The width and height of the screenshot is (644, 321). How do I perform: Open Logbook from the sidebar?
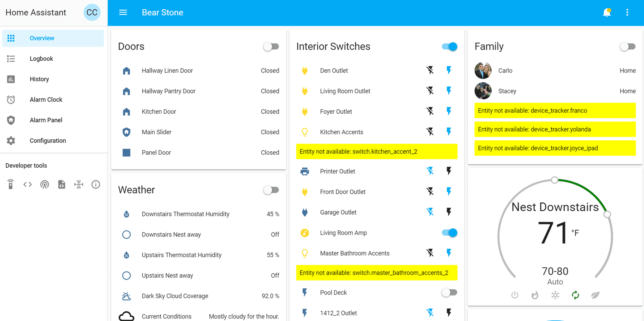(x=41, y=59)
